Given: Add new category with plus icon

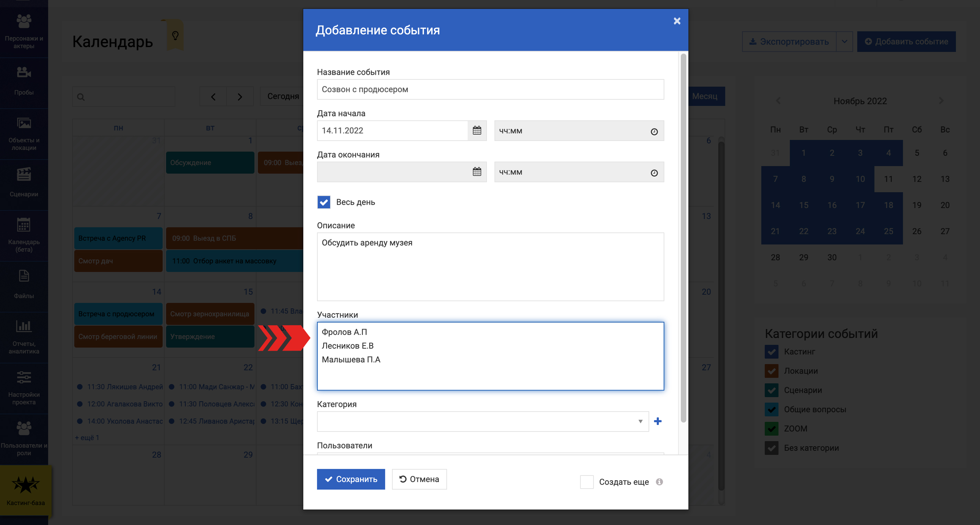Looking at the screenshot, I should tap(657, 421).
